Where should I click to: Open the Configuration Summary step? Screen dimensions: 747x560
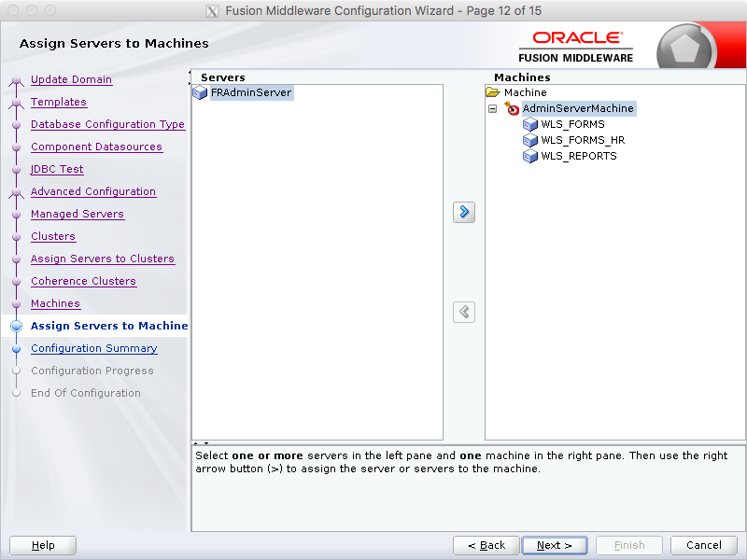coord(94,348)
